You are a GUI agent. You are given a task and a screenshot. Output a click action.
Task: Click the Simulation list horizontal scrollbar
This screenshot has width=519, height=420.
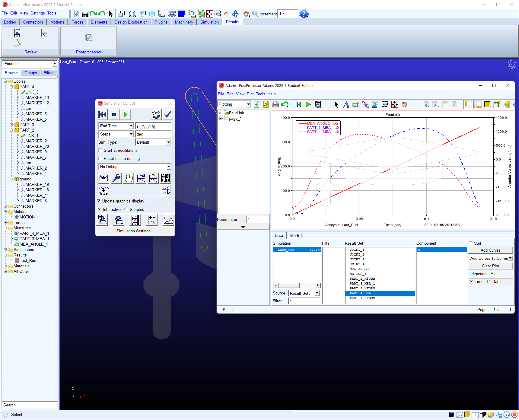[297, 285]
